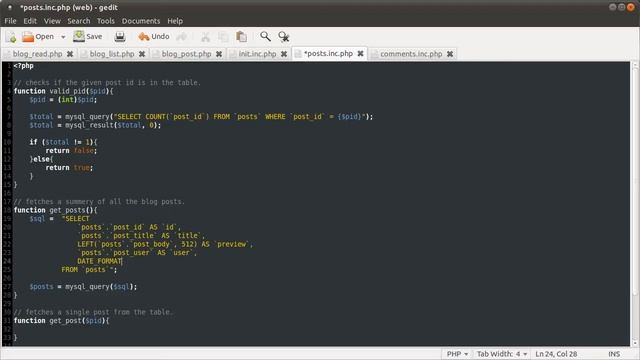Switch to init.inc.php tab
Screen dimensions: 640x360
[x=258, y=54]
